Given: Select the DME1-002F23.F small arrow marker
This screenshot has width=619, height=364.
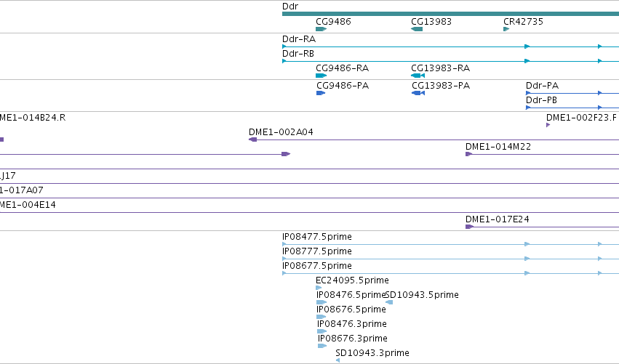Looking at the screenshot, I should [548, 125].
